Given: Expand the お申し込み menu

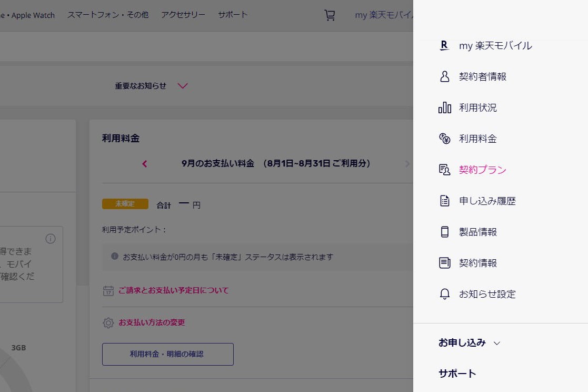Looking at the screenshot, I should coord(468,342).
